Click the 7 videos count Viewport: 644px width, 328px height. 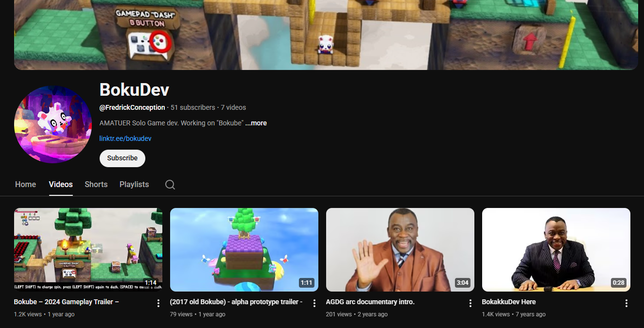[233, 107]
